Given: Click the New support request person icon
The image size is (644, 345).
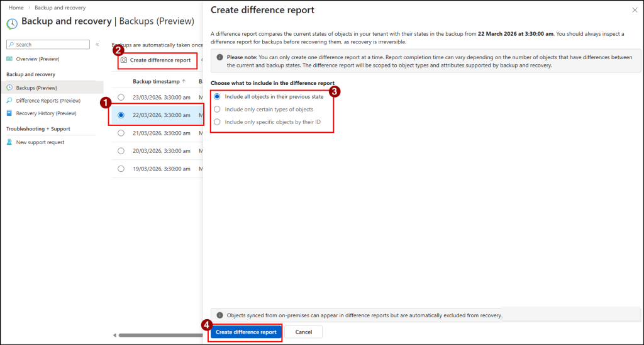Looking at the screenshot, I should (x=10, y=142).
